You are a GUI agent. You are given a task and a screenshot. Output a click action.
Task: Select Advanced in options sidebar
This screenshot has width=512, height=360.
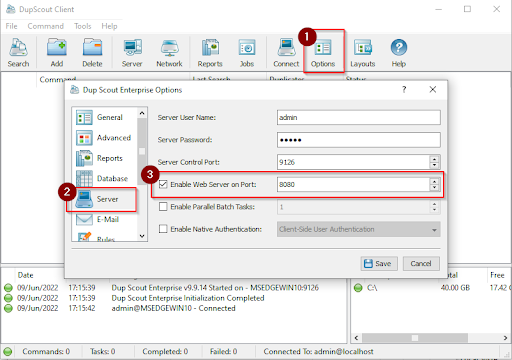(104, 138)
